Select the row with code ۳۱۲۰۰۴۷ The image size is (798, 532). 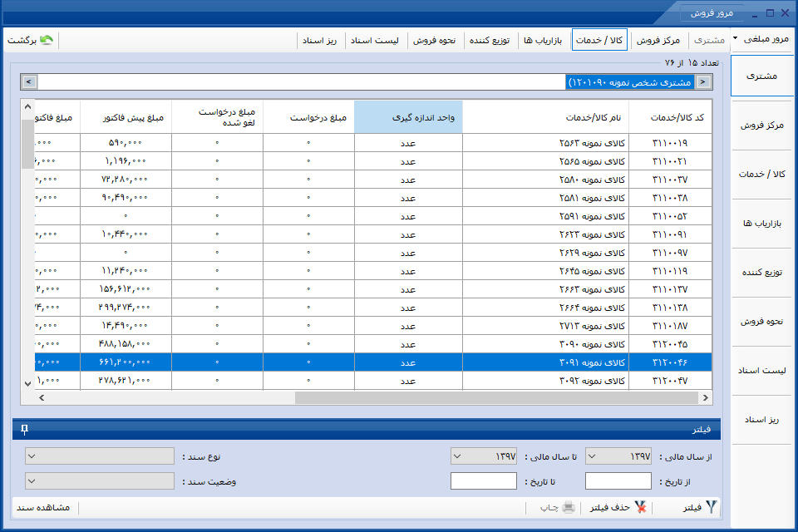coord(373,381)
